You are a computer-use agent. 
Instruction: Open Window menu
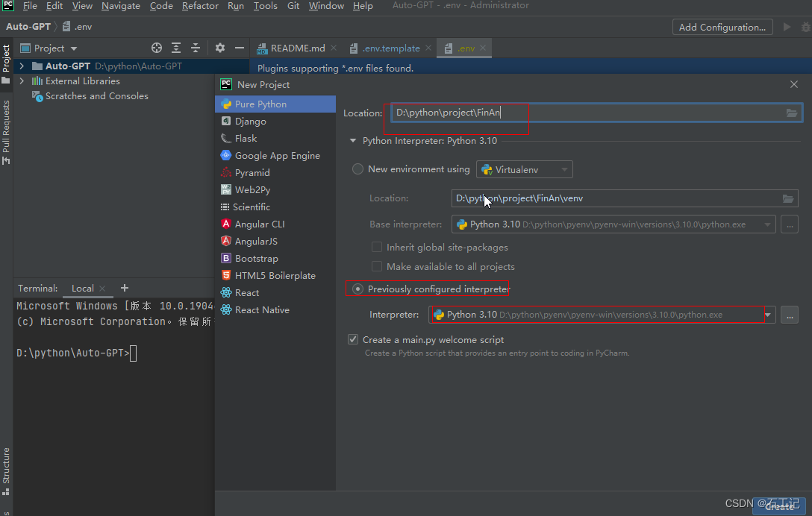[x=326, y=6]
